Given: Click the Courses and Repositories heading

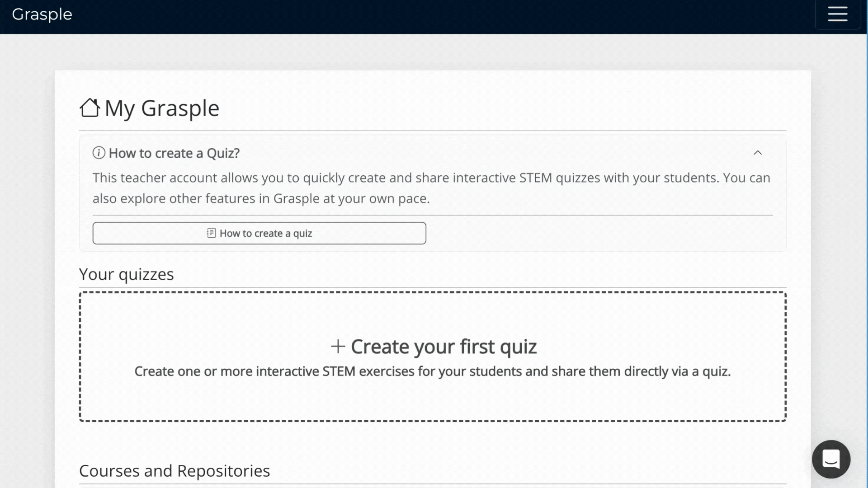Looking at the screenshot, I should pos(174,470).
